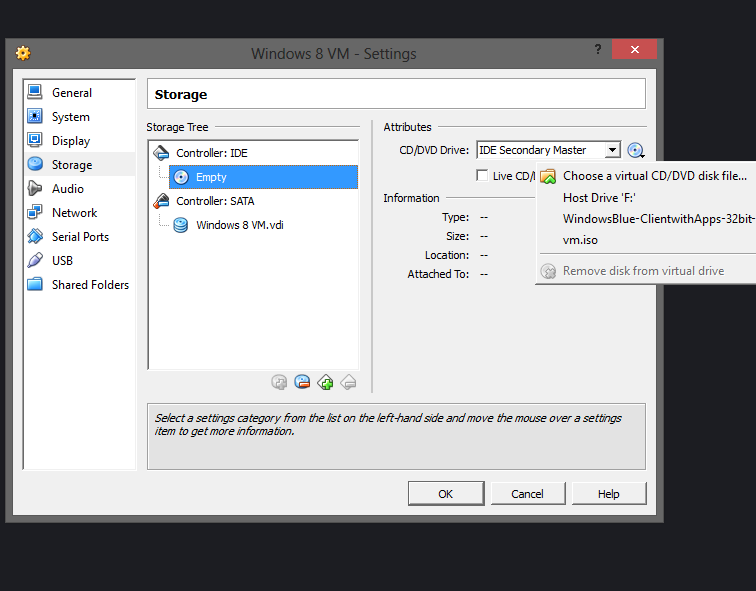Screen dimensions: 756x591
Task: Click the hard disk icon beside Windows 8 VM.vdi
Action: 181,225
